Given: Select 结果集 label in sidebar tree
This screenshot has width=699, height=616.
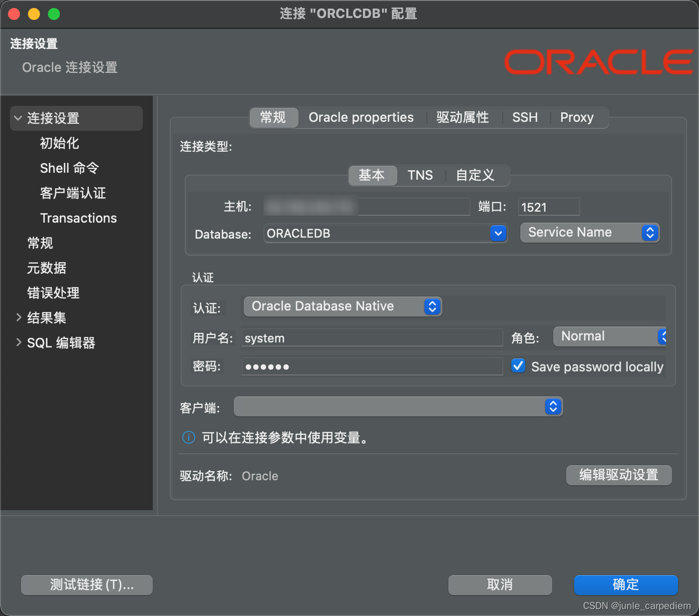Looking at the screenshot, I should [x=46, y=318].
